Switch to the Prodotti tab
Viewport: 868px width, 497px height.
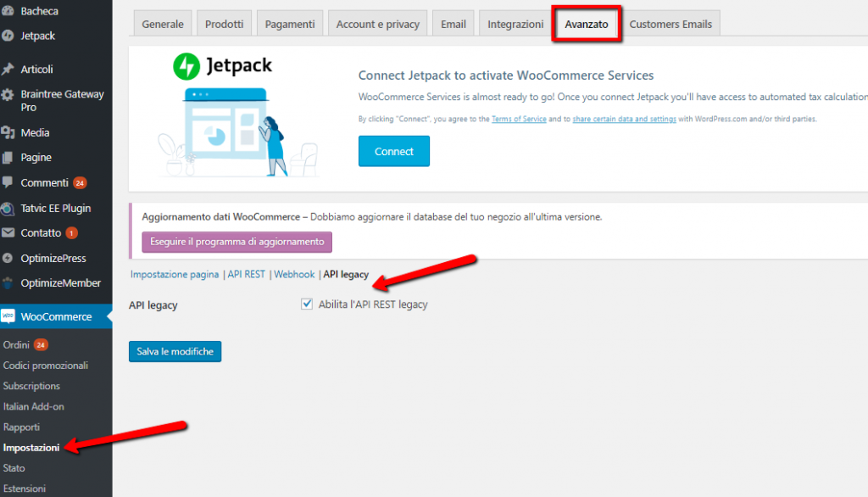coord(224,24)
